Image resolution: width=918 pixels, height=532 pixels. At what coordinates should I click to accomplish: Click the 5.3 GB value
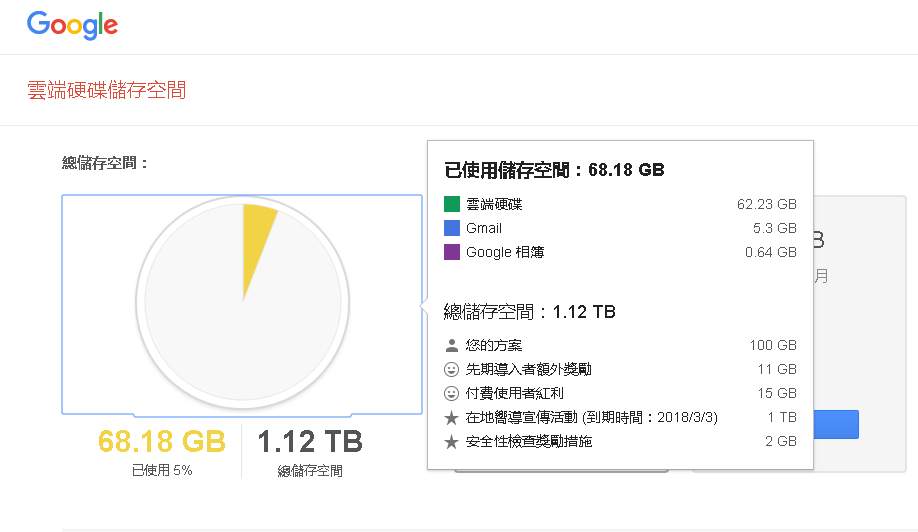[x=775, y=228]
